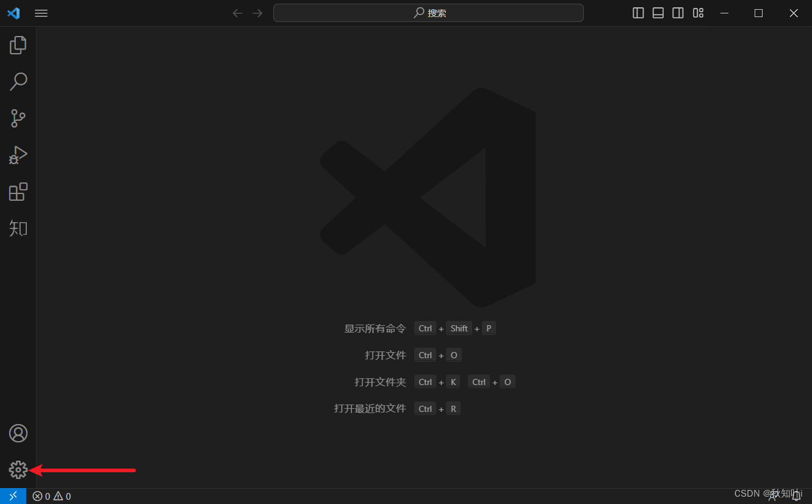Open the Run and Debug view
812x504 pixels.
[x=18, y=155]
